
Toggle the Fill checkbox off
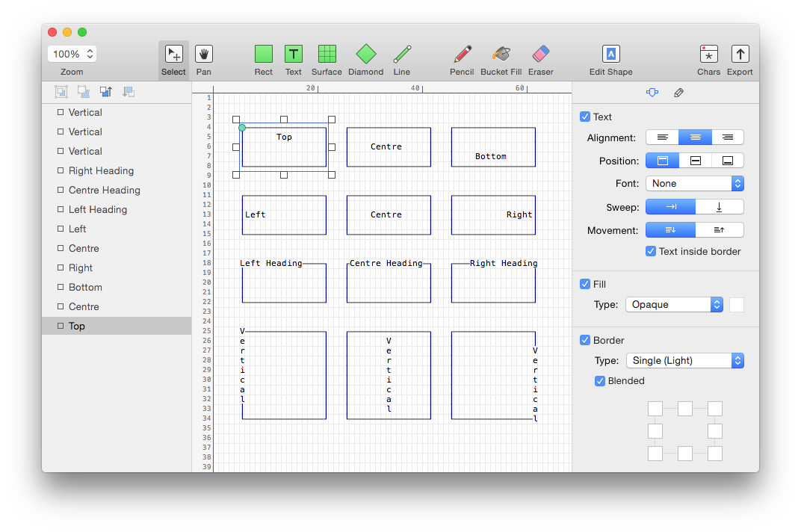click(x=585, y=284)
